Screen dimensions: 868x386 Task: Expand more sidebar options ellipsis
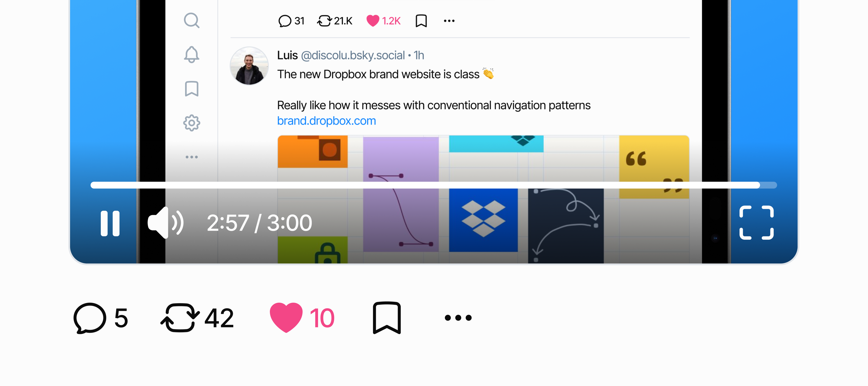pos(192,157)
